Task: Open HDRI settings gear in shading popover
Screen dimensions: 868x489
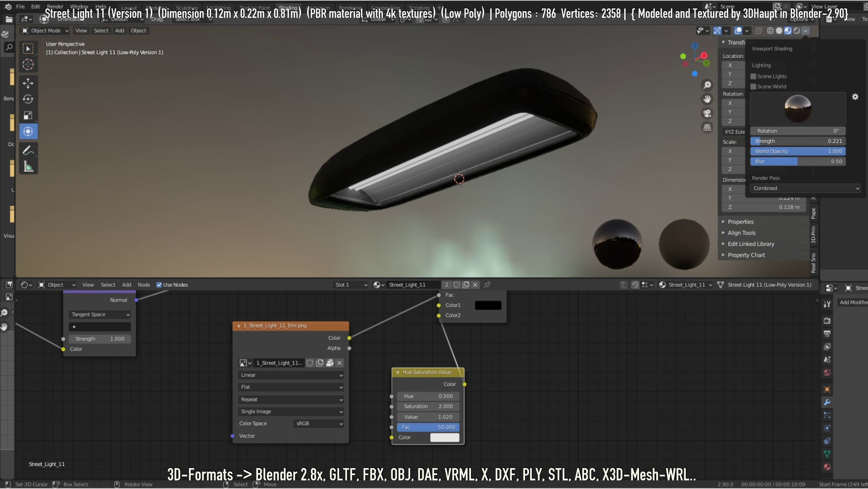Action: coord(855,97)
